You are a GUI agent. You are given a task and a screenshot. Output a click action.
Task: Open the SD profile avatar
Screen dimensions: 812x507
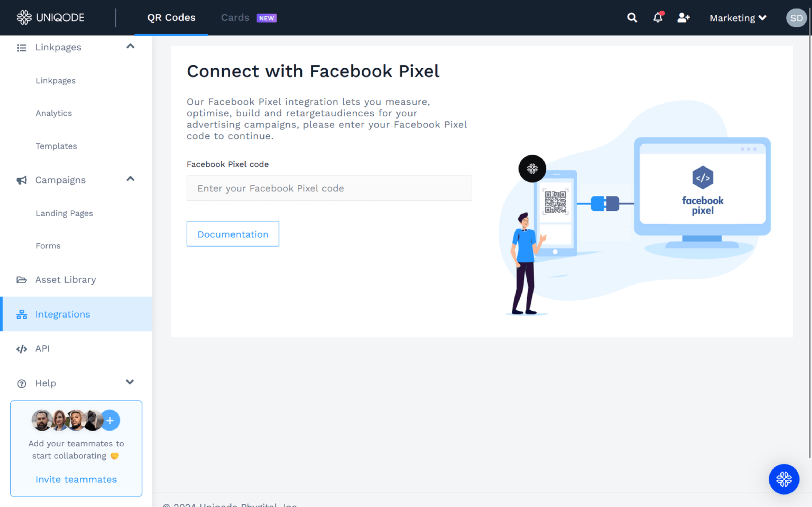[796, 18]
